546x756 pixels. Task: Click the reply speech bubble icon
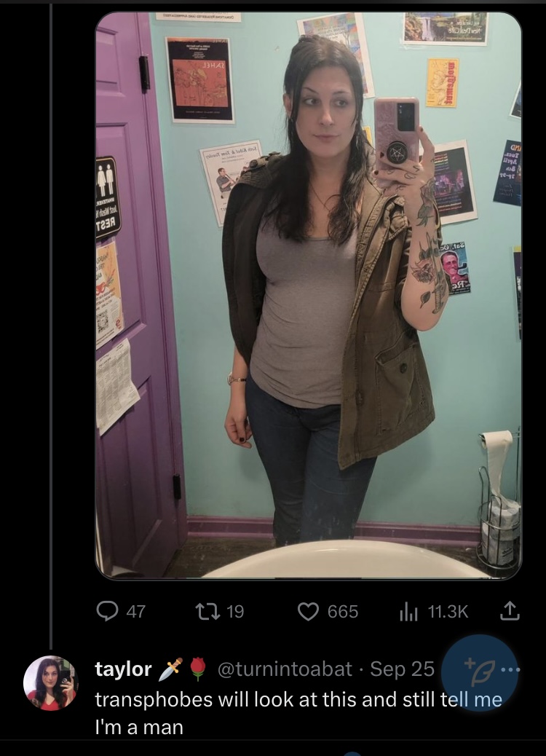coord(107,611)
